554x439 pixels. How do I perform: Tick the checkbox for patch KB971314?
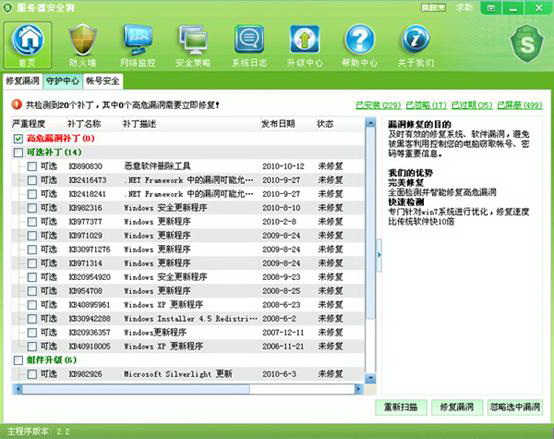pos(32,263)
